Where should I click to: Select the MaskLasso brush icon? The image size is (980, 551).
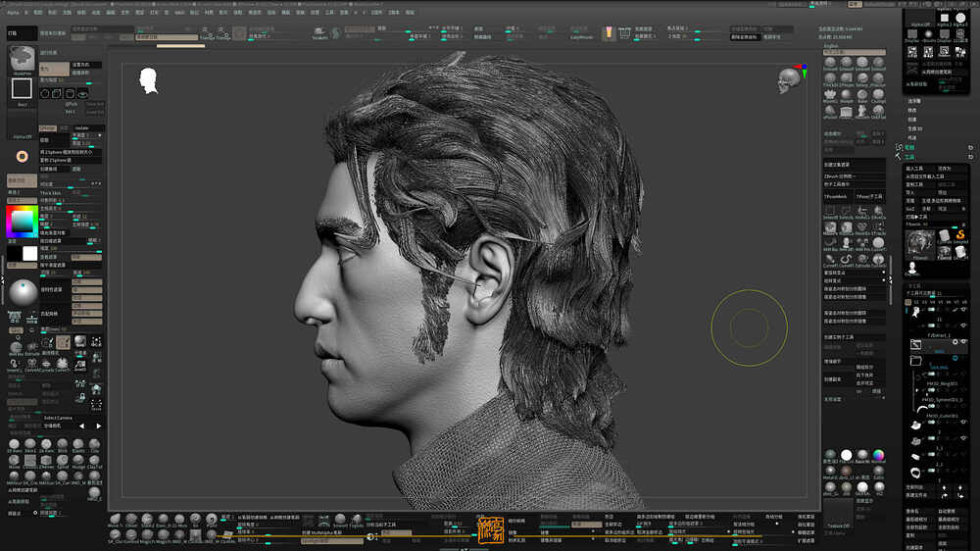click(847, 227)
